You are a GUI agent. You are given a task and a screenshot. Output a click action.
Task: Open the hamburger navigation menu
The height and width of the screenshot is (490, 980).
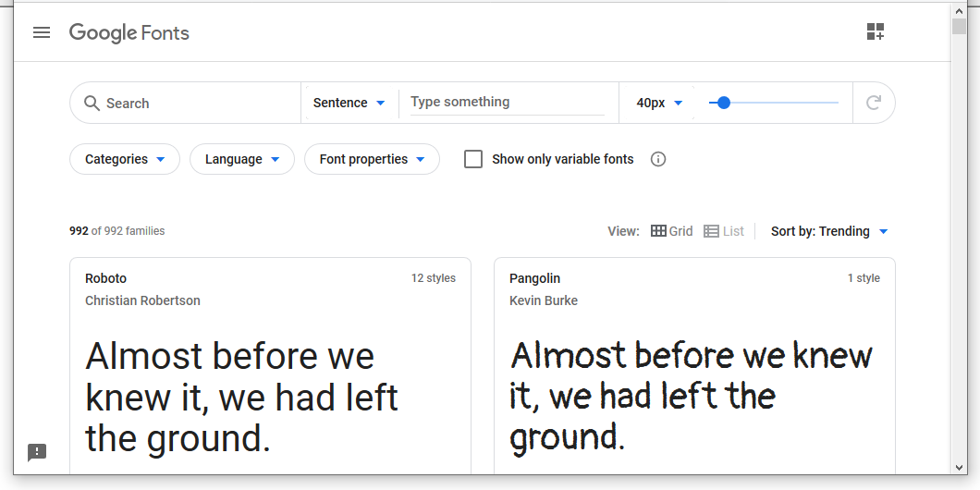(42, 33)
